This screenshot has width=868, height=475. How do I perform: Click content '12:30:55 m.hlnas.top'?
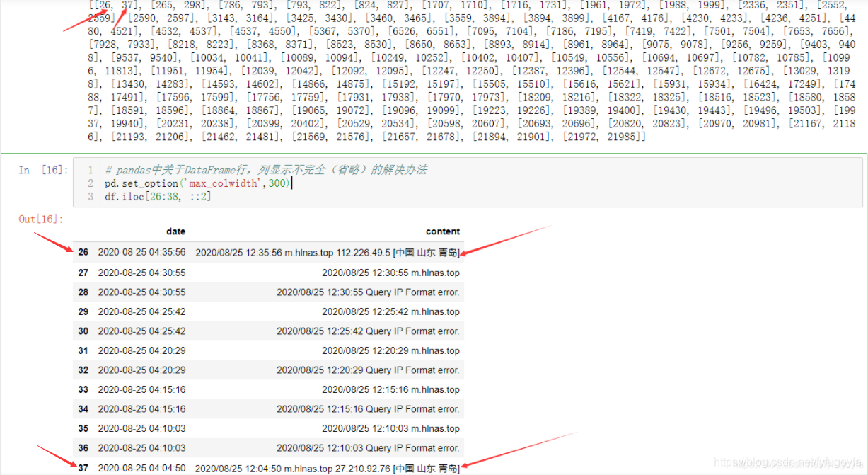pyautogui.click(x=390, y=273)
